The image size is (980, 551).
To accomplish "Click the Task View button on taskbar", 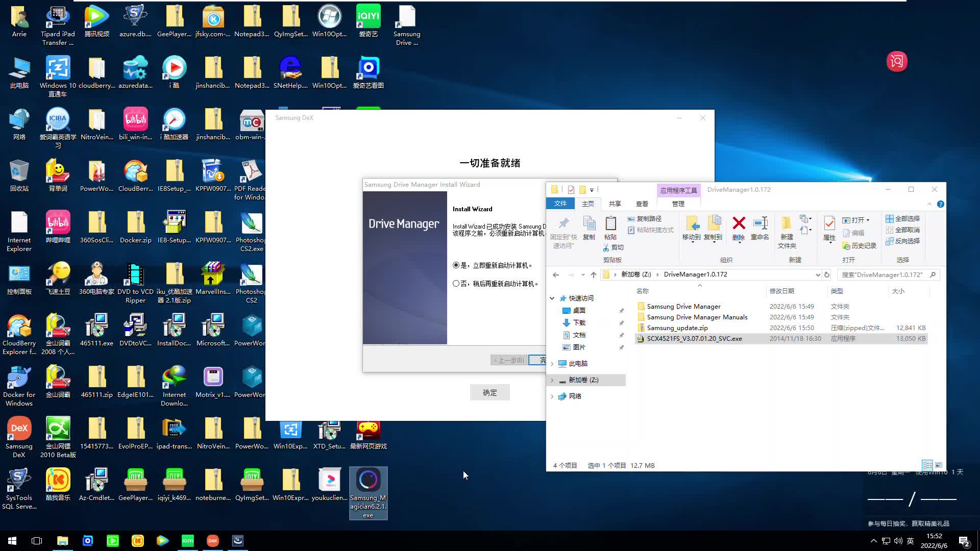I will (37, 541).
